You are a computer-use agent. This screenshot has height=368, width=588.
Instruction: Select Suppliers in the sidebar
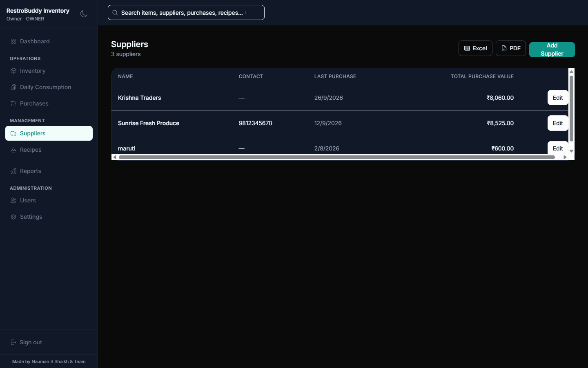(49, 133)
